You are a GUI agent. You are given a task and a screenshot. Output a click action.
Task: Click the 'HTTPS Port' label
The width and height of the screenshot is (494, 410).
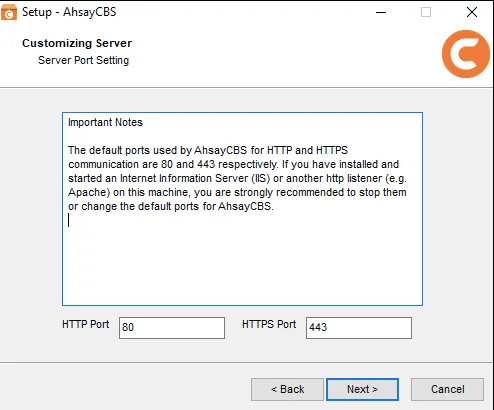(269, 324)
